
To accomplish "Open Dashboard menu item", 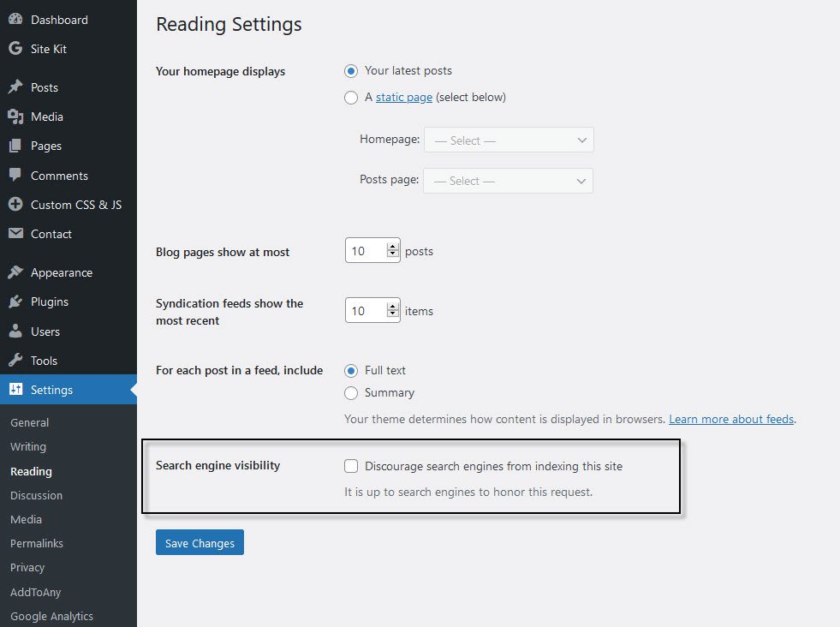I will tap(69, 20).
